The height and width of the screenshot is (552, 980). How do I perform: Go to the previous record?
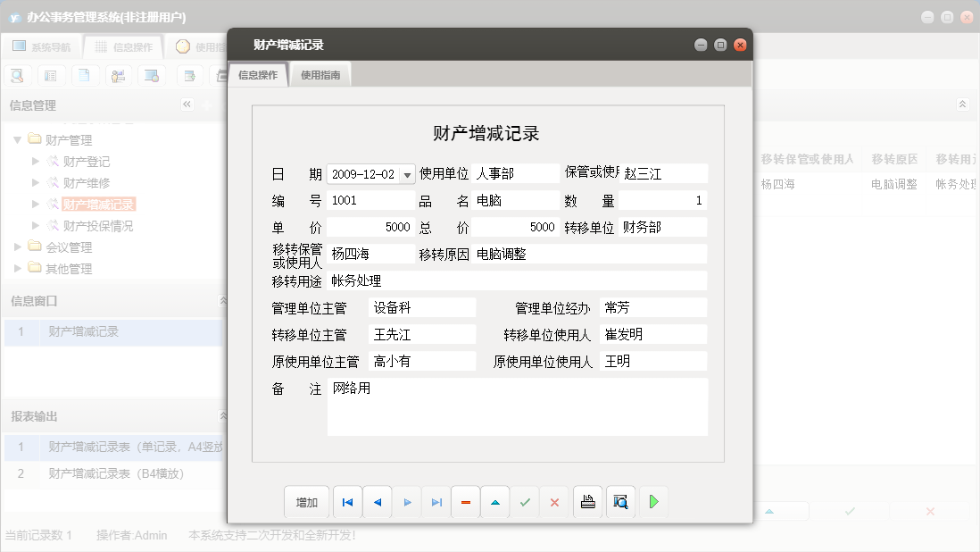coord(377,501)
